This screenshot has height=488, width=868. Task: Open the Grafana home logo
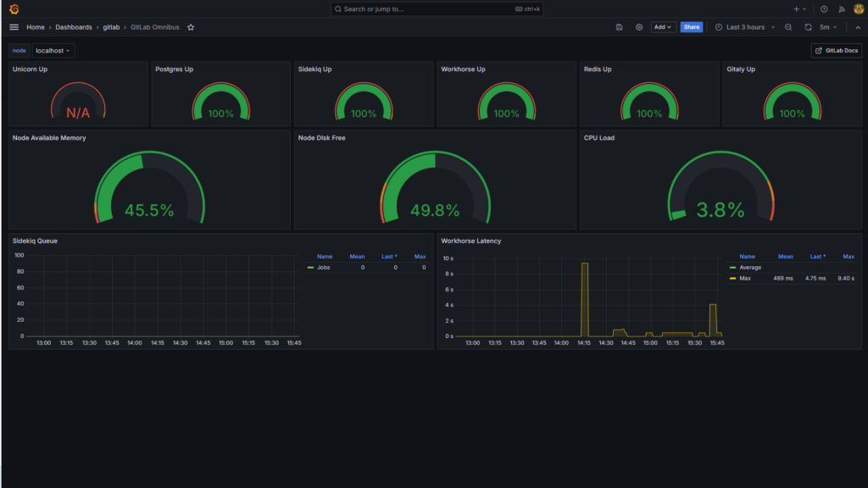tap(14, 8)
